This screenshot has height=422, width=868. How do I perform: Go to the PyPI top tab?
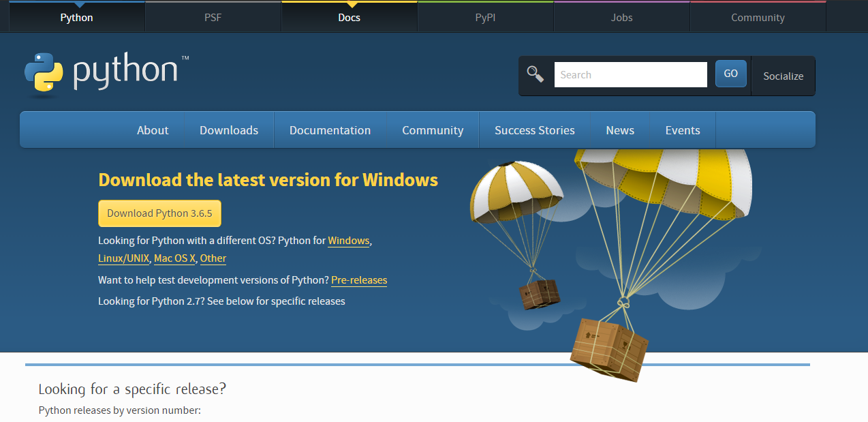485,17
